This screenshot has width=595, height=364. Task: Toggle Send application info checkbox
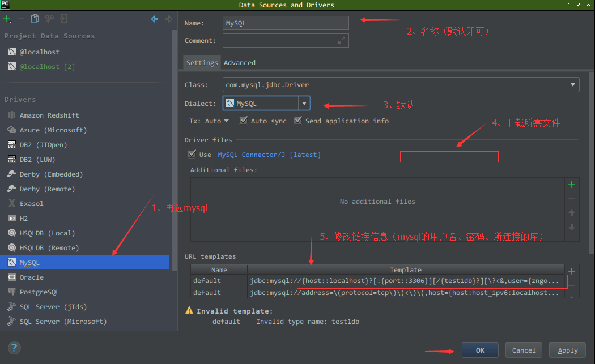298,121
